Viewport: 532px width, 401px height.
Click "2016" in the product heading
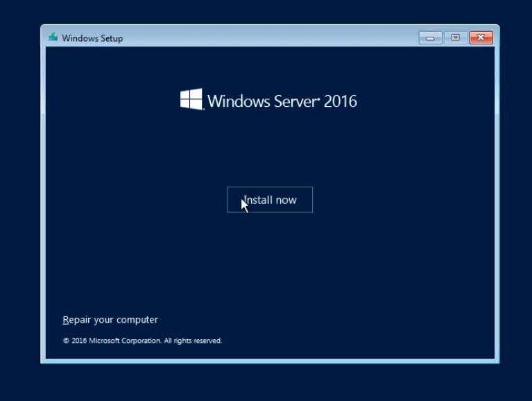[x=340, y=101]
